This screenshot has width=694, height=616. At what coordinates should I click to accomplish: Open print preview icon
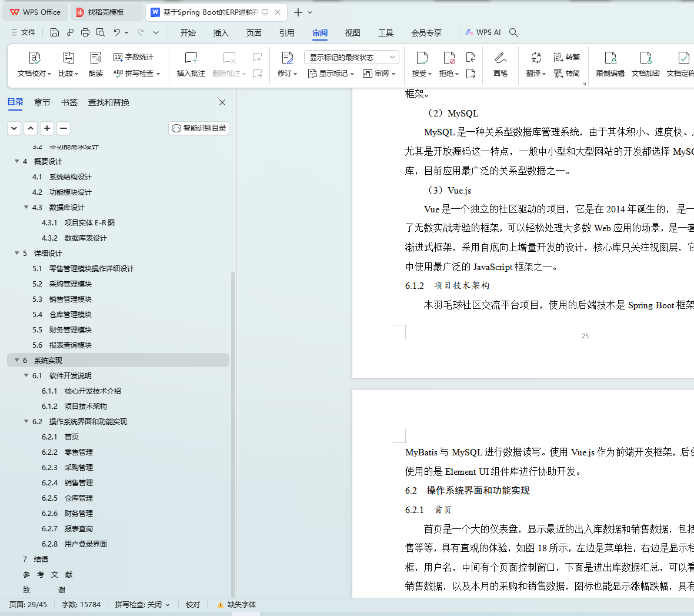(x=101, y=32)
